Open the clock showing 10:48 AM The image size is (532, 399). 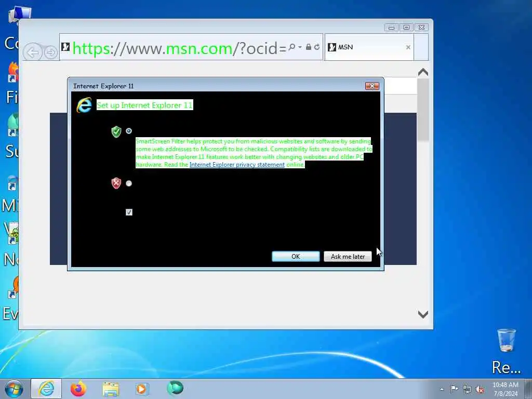click(x=505, y=389)
